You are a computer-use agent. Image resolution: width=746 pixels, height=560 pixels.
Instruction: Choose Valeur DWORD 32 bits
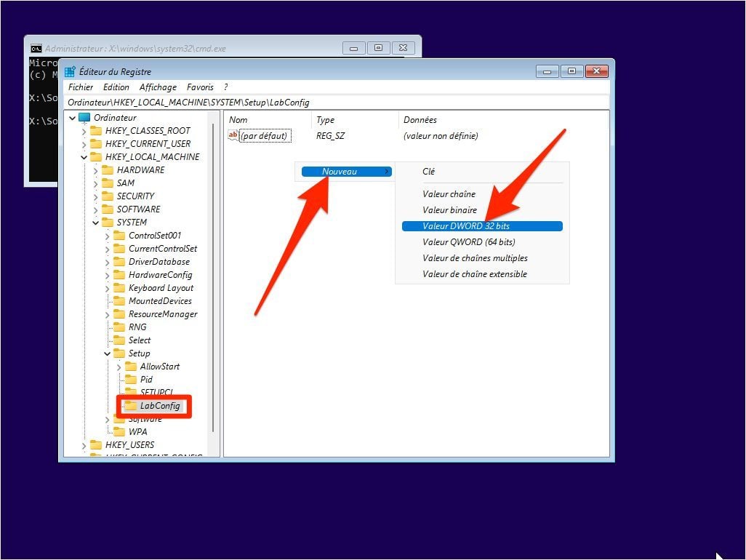[482, 226]
